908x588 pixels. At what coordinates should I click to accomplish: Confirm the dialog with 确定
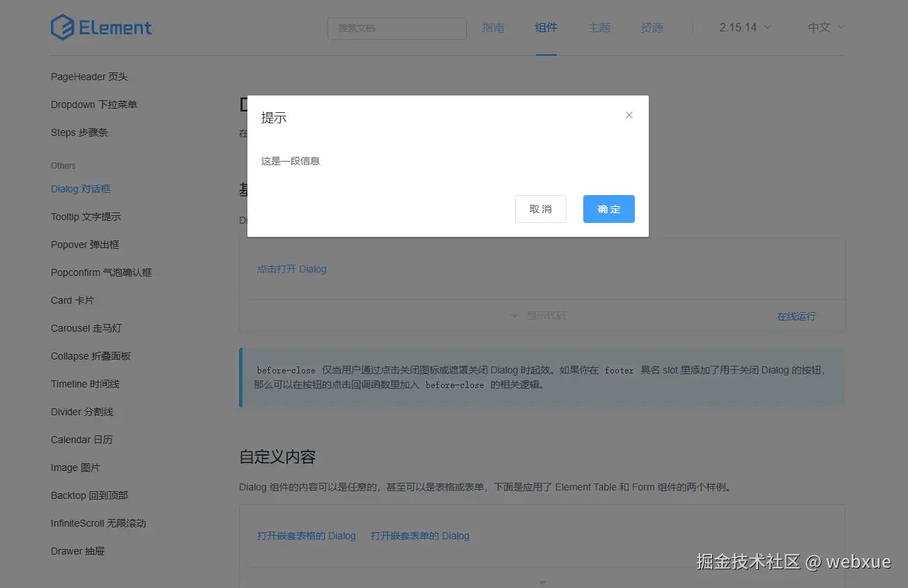(608, 208)
